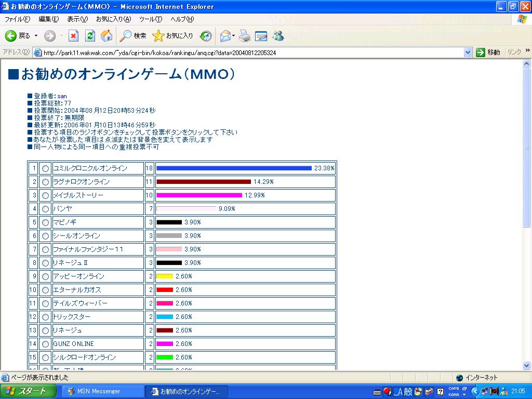Image resolution: width=532 pixels, height=399 pixels.
Task: Click the green Go arrow (移動)
Action: point(480,52)
